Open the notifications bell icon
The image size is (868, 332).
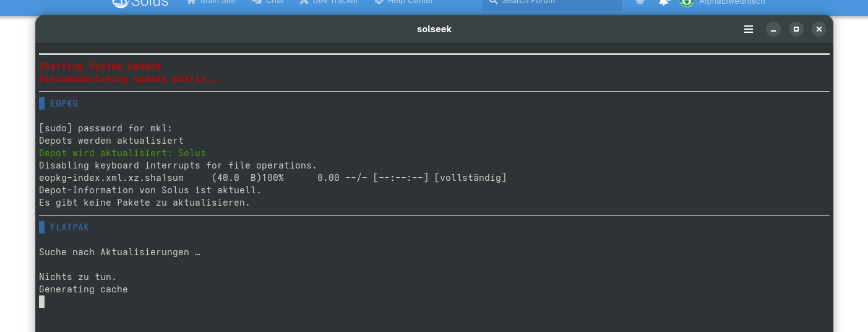[664, 2]
